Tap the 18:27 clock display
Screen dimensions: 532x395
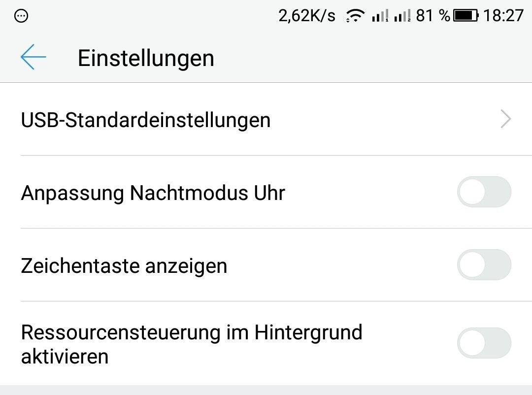[x=503, y=16]
